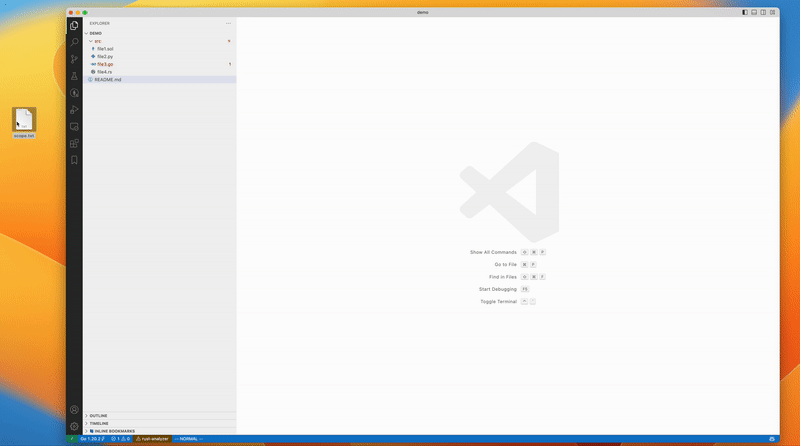Toggle primary side bar layout button

[745, 12]
